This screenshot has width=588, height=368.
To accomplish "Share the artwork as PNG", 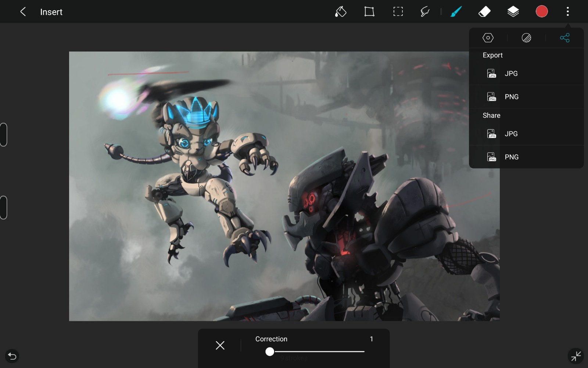I will tap(511, 157).
